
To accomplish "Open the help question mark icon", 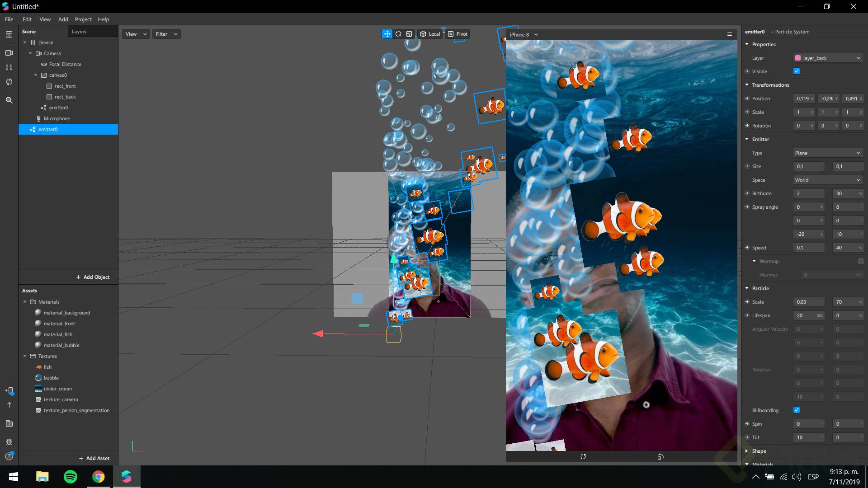I will (x=9, y=456).
